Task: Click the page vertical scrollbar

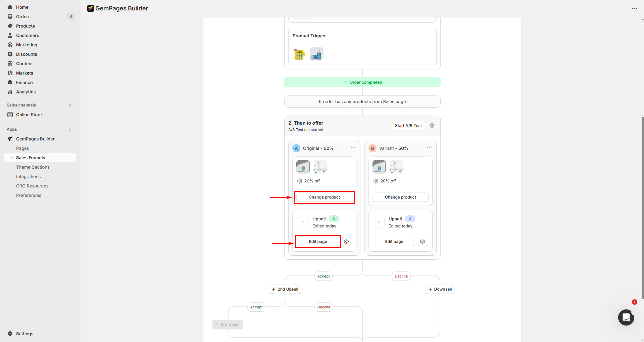Action: point(642,208)
